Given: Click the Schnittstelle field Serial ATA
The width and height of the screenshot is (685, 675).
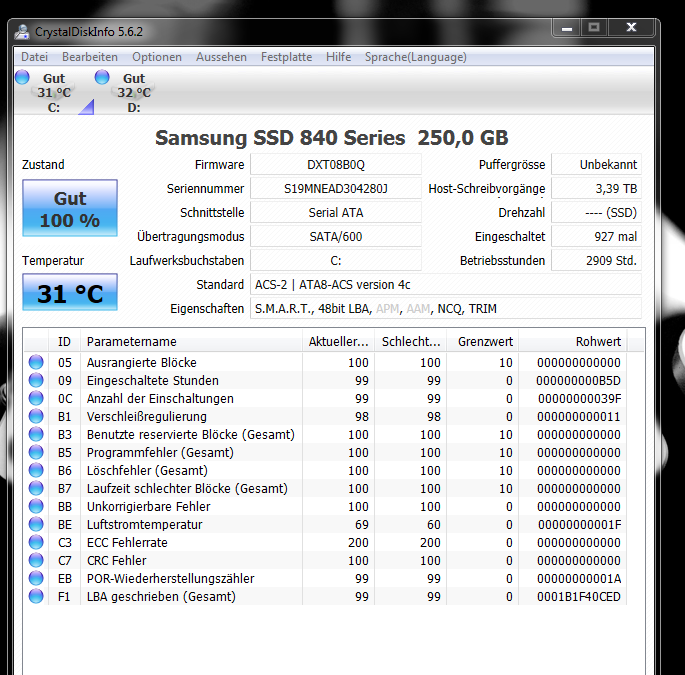Looking at the screenshot, I should (x=336, y=213).
